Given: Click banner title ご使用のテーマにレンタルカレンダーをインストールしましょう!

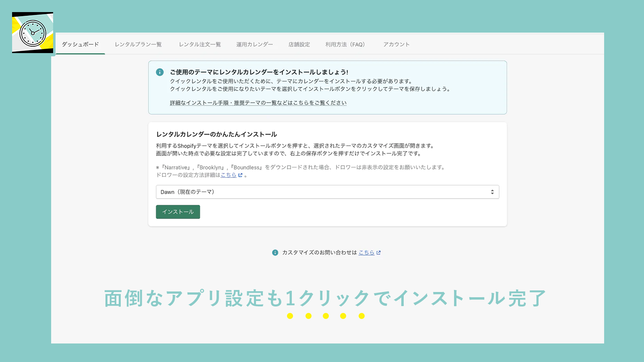Looking at the screenshot, I should click(259, 72).
